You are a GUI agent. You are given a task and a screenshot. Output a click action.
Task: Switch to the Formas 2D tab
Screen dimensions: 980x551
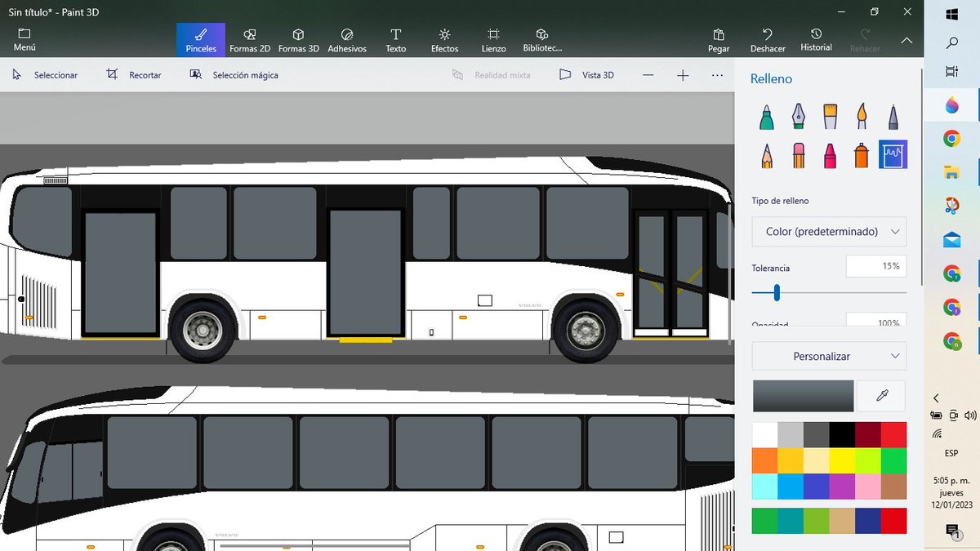coord(250,40)
